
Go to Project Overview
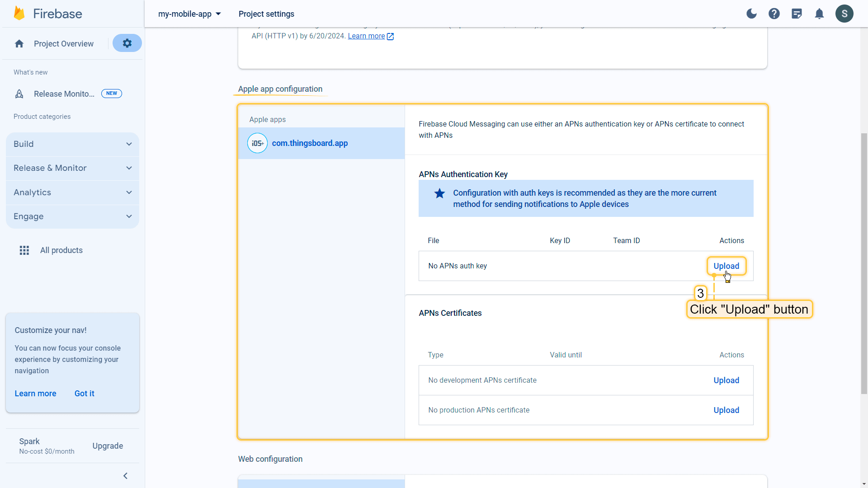tap(63, 44)
